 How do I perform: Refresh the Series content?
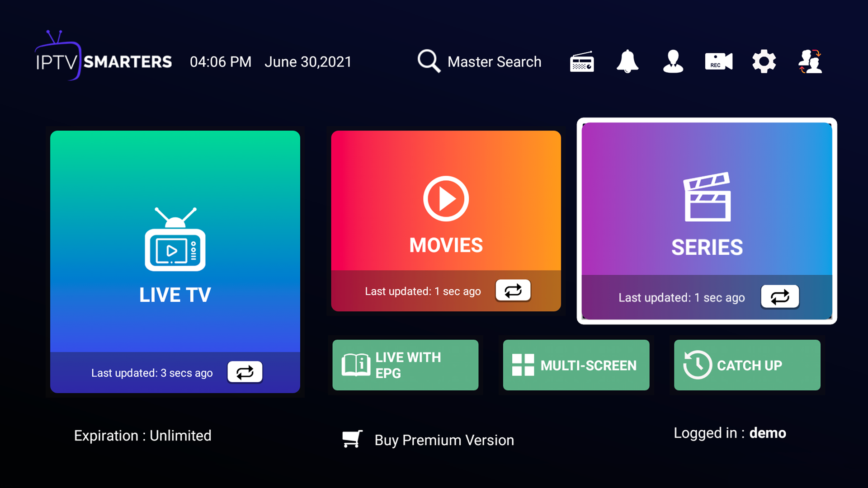click(779, 296)
